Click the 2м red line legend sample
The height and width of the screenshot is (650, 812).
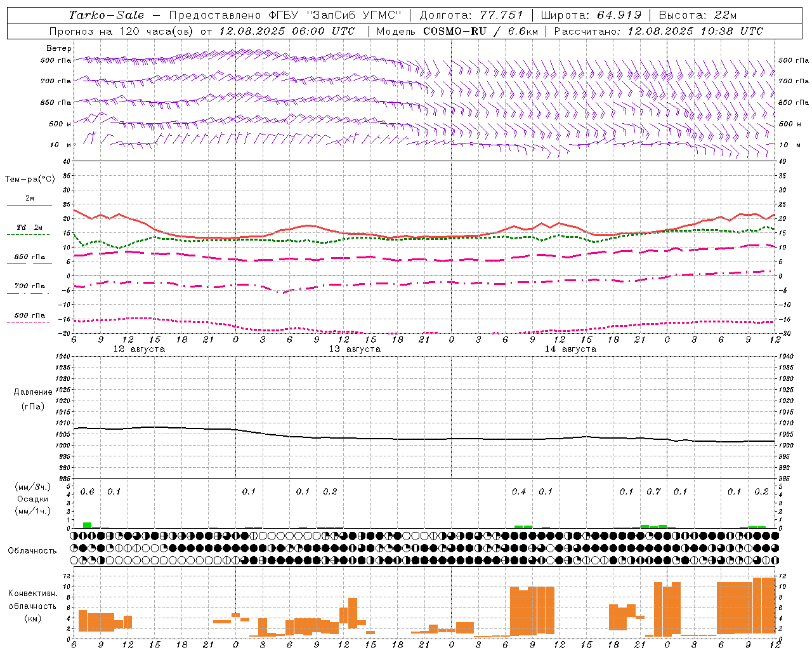(x=29, y=206)
